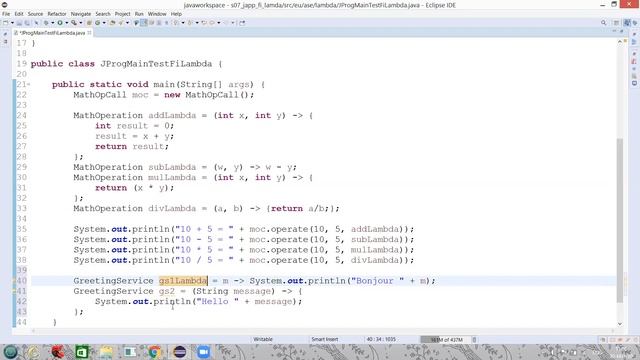The image size is (640, 360).
Task: Click the Next Annotation toolbar icon
Action: point(176,23)
